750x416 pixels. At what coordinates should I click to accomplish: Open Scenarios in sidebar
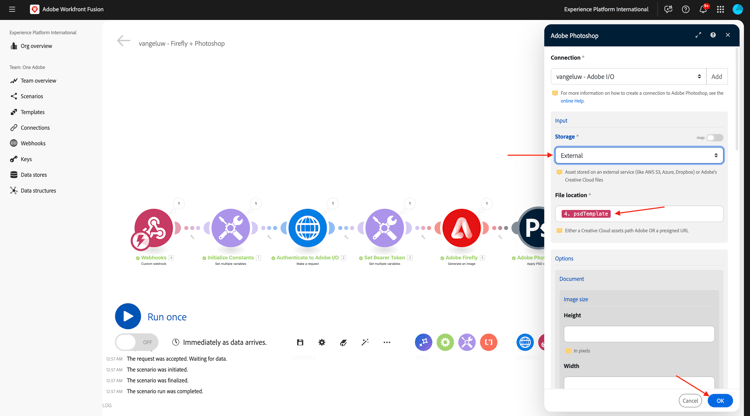tap(32, 96)
